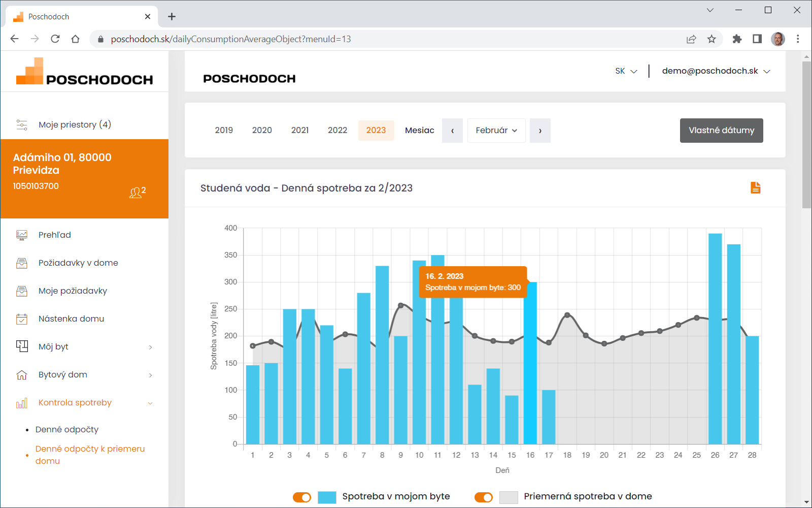Expand the Môj byt submenu chevron
The width and height of the screenshot is (812, 508).
(x=150, y=347)
